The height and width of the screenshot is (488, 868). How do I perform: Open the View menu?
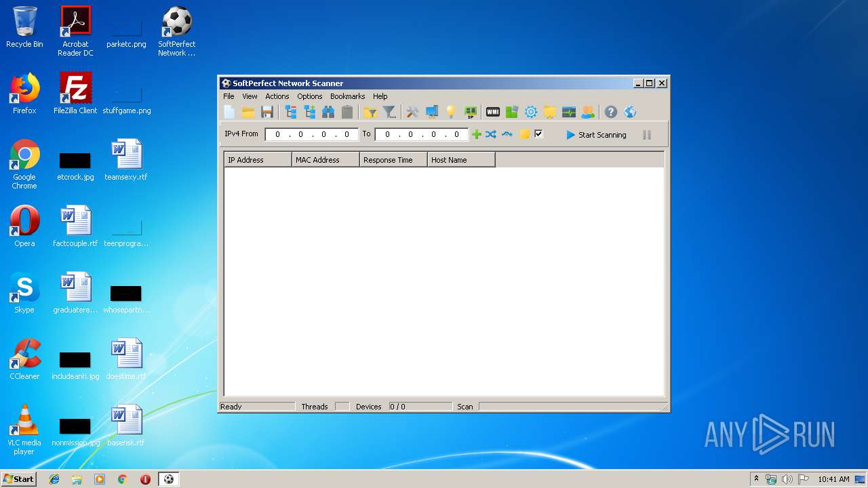[x=250, y=96]
